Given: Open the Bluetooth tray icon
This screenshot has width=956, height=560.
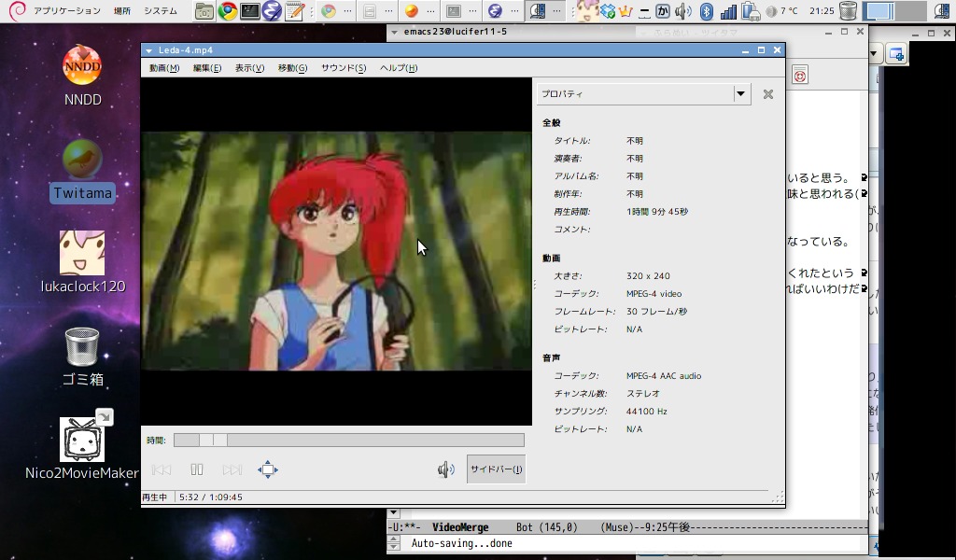Looking at the screenshot, I should (x=706, y=11).
